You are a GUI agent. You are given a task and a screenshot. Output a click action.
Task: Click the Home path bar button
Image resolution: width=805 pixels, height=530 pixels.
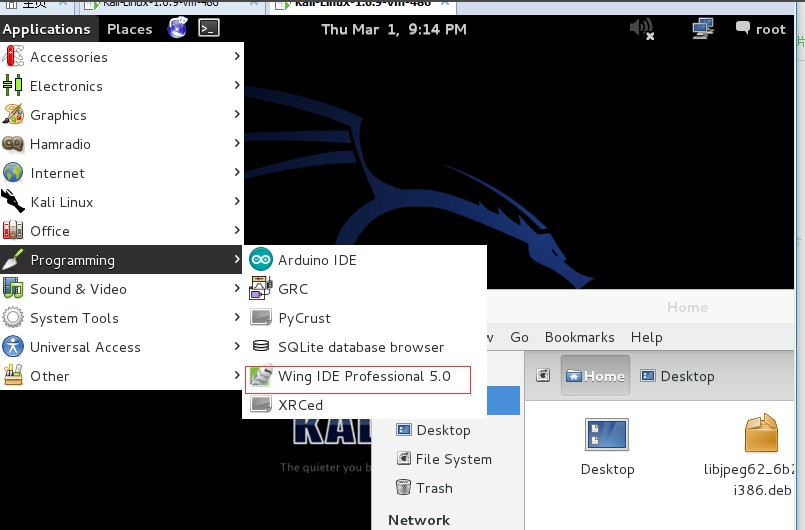pyautogui.click(x=595, y=376)
